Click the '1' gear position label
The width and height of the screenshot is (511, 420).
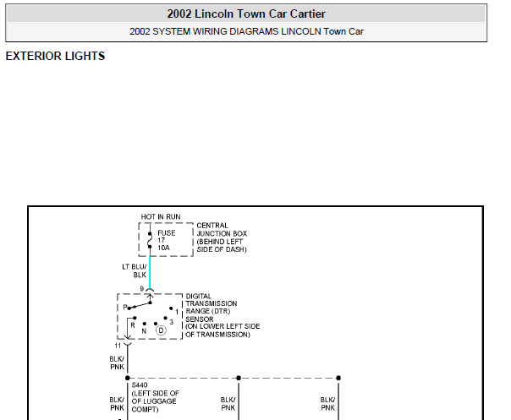(x=177, y=312)
